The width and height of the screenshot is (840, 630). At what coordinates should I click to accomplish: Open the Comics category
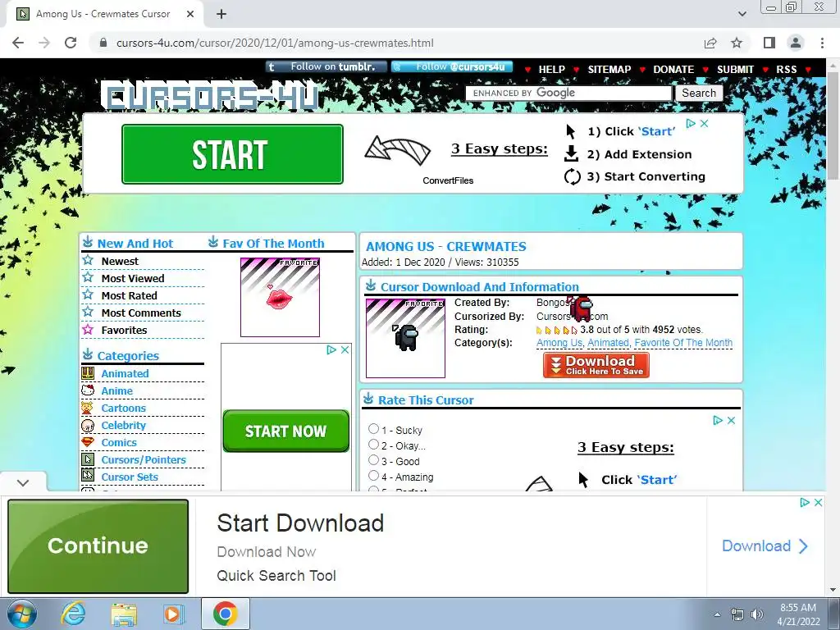click(119, 442)
